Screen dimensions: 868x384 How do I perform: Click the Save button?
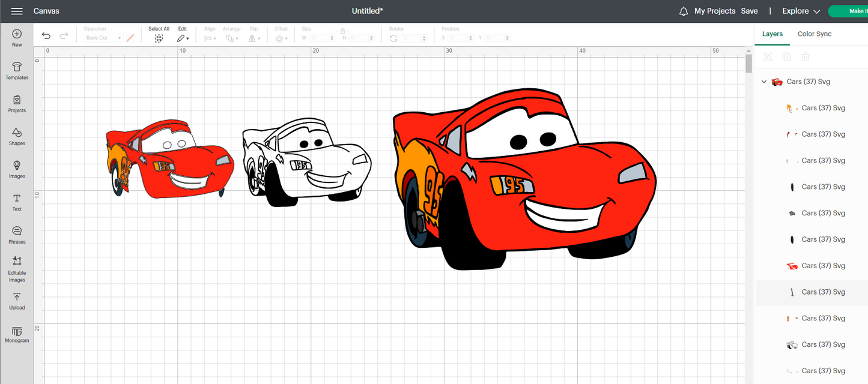[749, 11]
